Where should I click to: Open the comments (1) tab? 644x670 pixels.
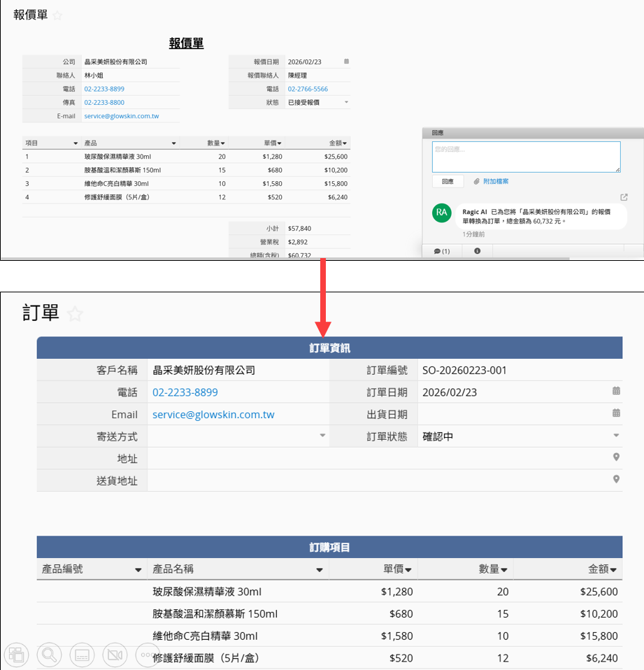click(x=442, y=251)
